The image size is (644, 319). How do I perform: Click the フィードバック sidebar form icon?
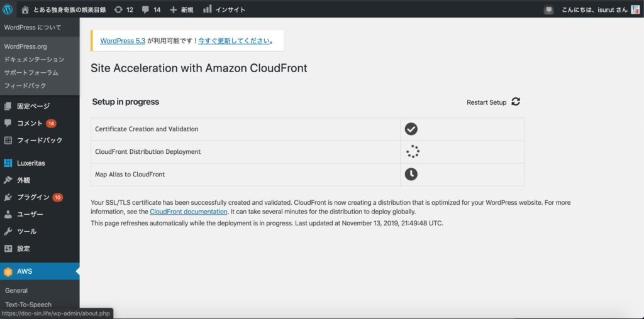[x=8, y=140]
